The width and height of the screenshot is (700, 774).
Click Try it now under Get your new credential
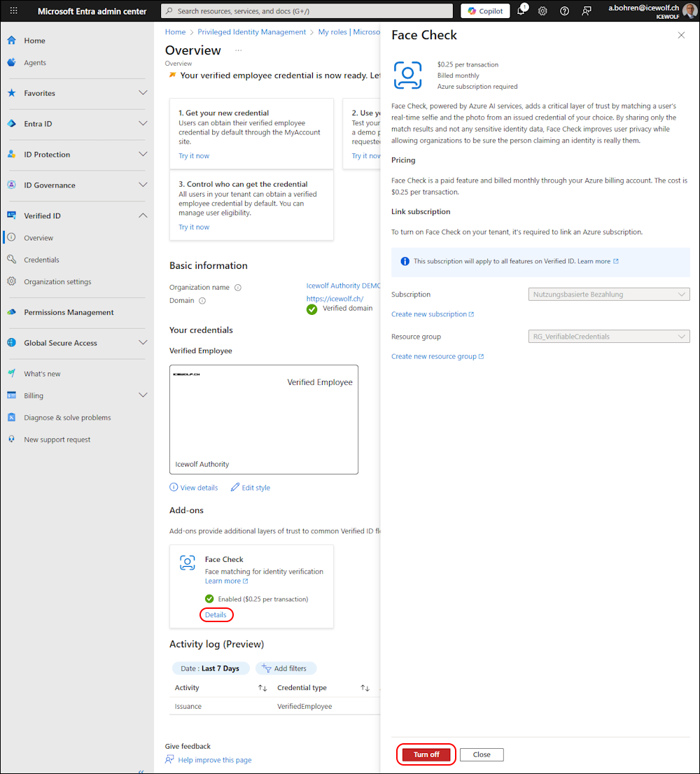[194, 156]
